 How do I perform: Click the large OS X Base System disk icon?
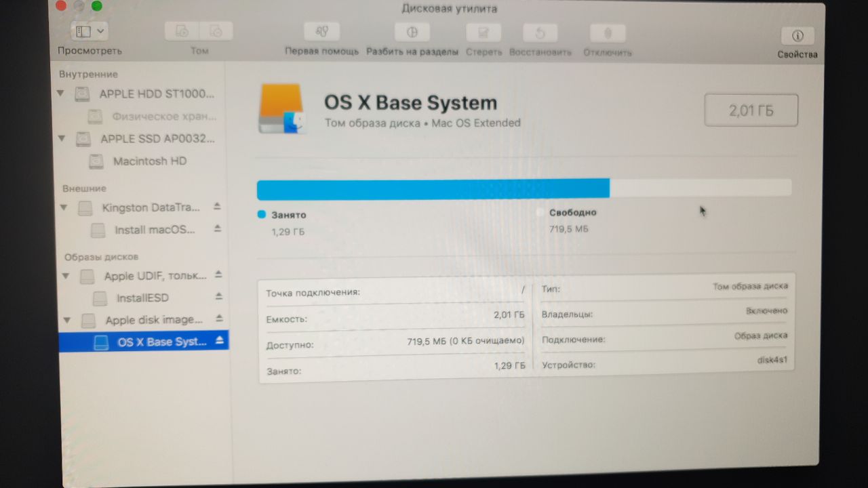tap(282, 108)
